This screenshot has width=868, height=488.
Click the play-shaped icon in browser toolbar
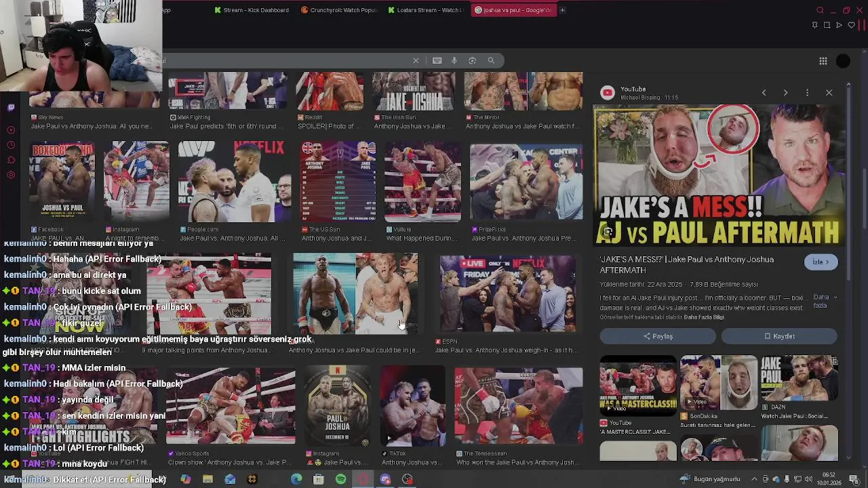[x=839, y=25]
